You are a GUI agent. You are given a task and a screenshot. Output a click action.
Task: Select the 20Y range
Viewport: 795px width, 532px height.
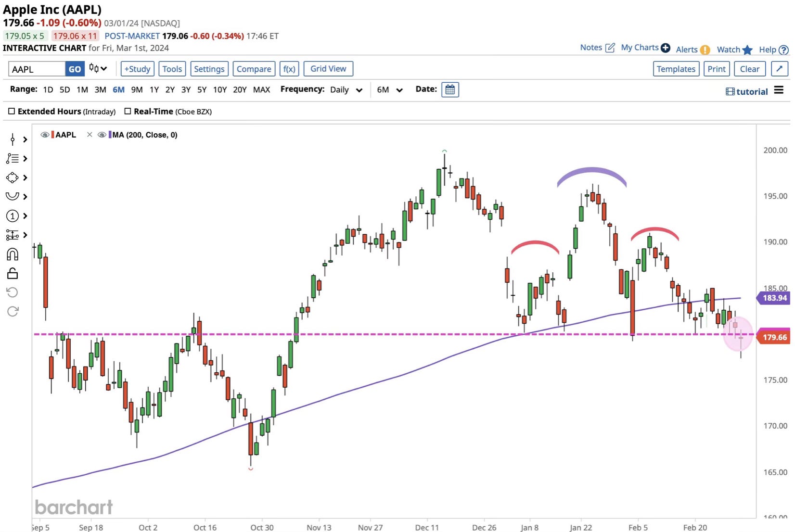coord(240,89)
